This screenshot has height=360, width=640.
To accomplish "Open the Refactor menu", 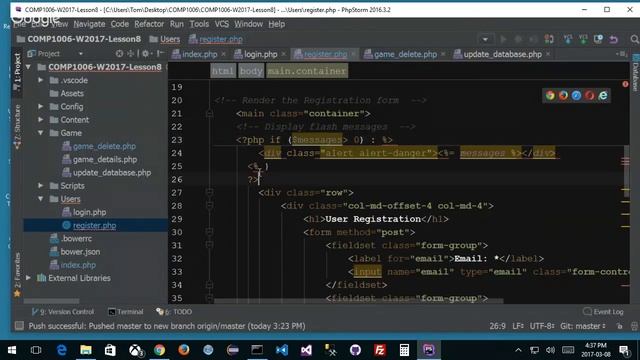I will click(x=149, y=24).
